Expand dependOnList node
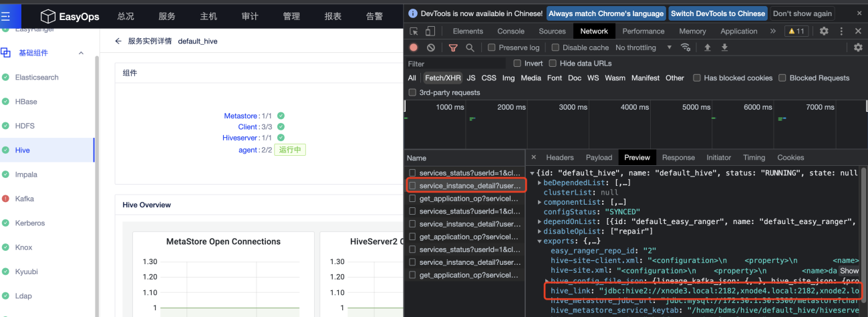The width and height of the screenshot is (868, 317). click(x=540, y=221)
